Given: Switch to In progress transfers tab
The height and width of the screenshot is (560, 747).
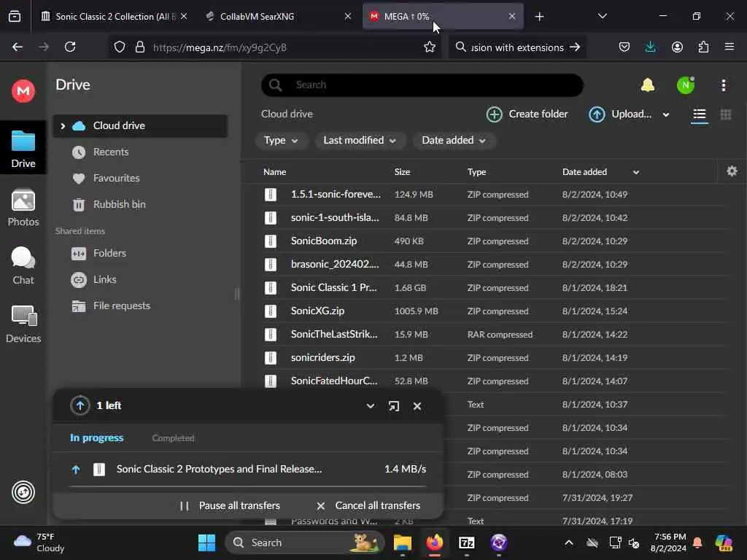Looking at the screenshot, I should point(97,437).
